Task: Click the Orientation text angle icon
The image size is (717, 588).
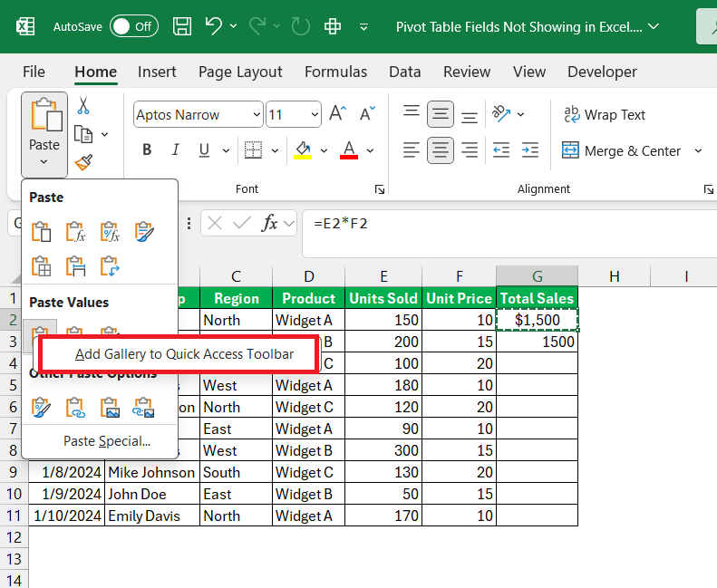Action: click(500, 113)
